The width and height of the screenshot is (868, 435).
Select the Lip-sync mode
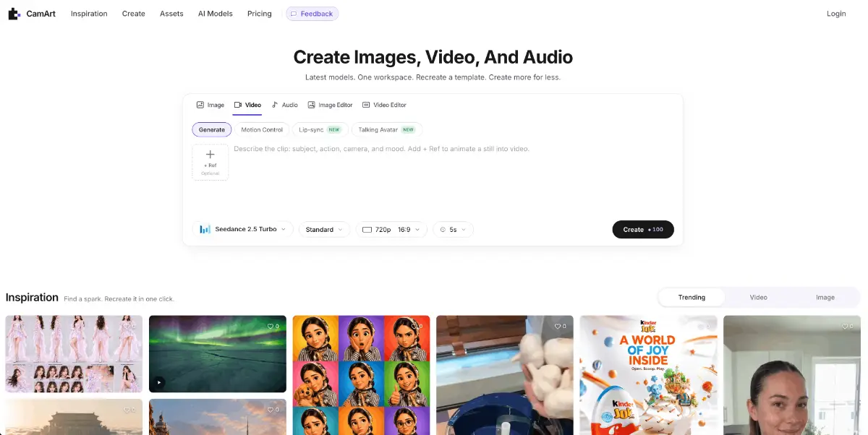coord(320,129)
